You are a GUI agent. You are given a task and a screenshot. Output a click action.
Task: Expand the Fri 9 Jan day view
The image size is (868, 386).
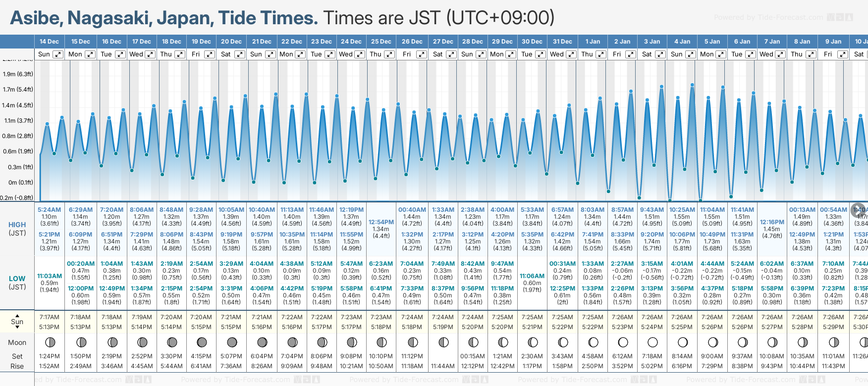point(842,54)
